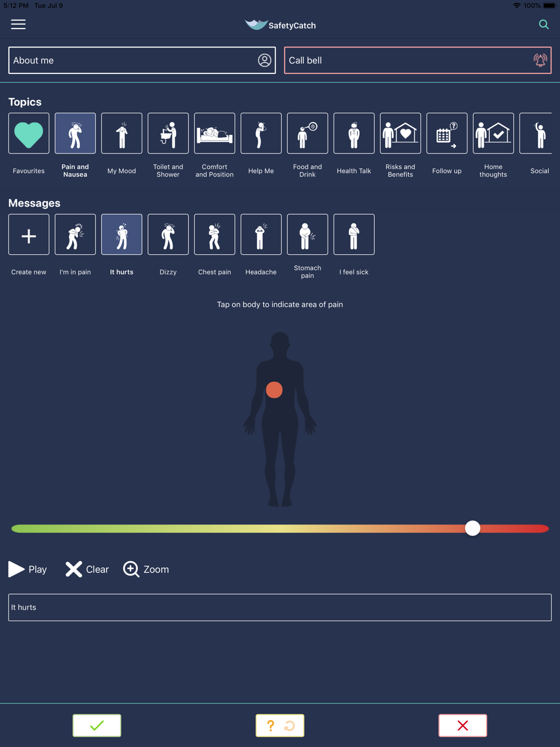Viewport: 560px width, 747px height.
Task: Open the Favourites heart topic
Action: [29, 133]
